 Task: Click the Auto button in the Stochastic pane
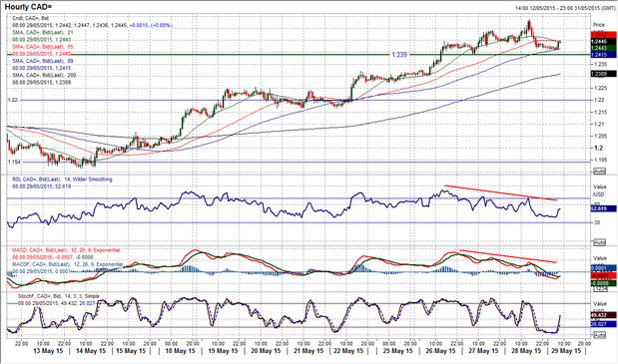599,335
